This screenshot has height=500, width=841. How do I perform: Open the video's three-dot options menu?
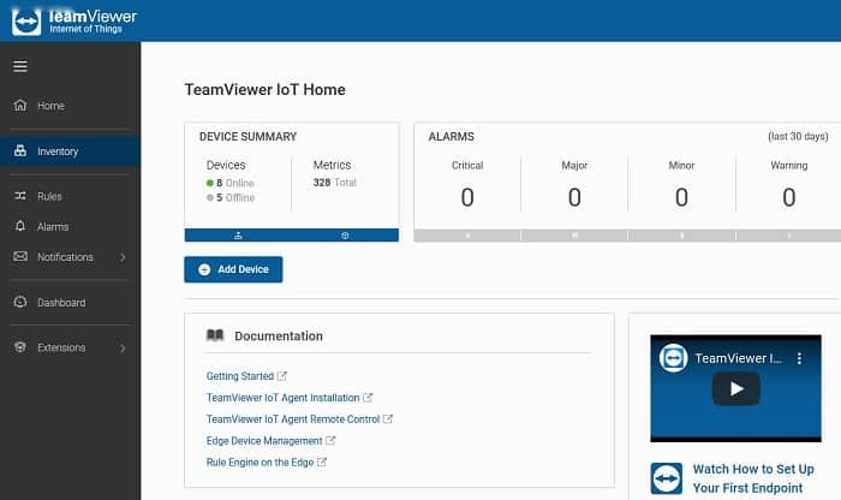(799, 358)
